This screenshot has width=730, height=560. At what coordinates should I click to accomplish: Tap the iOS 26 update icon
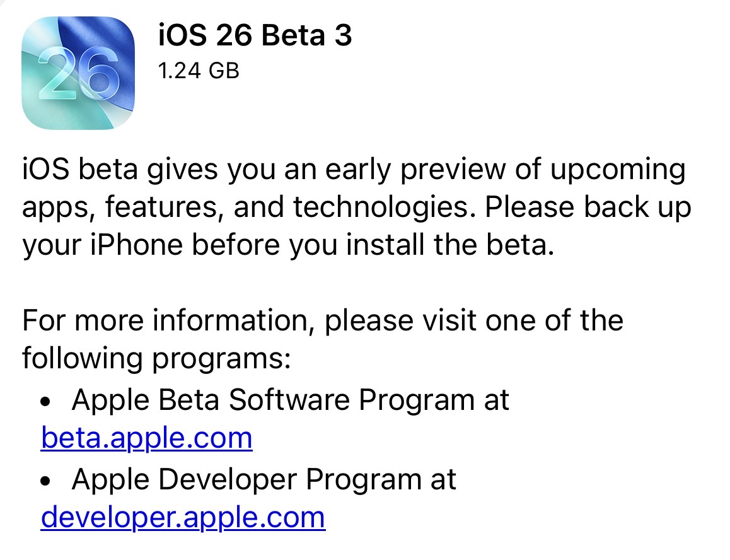coord(78,73)
